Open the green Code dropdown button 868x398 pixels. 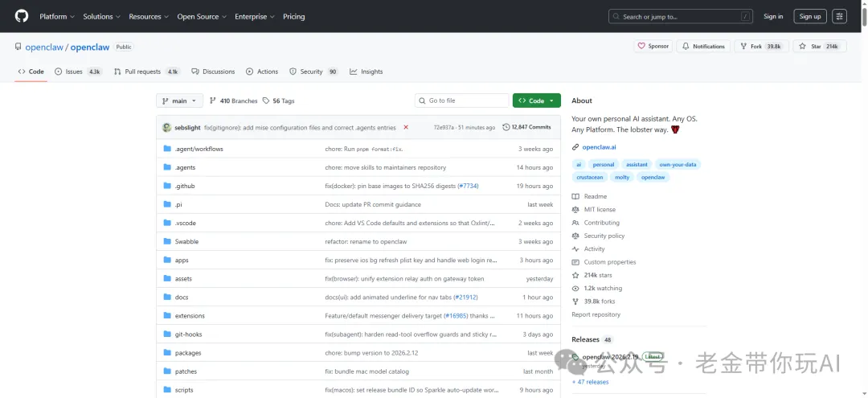pyautogui.click(x=536, y=101)
